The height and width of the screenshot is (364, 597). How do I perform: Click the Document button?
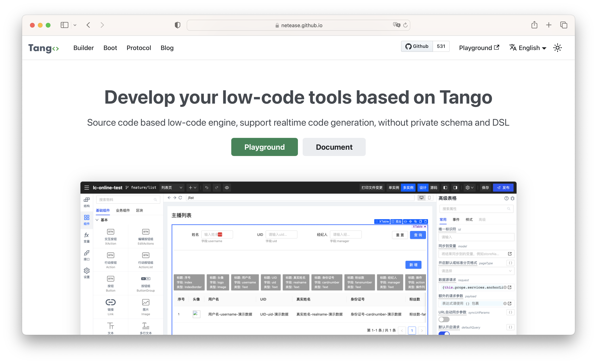pyautogui.click(x=334, y=147)
